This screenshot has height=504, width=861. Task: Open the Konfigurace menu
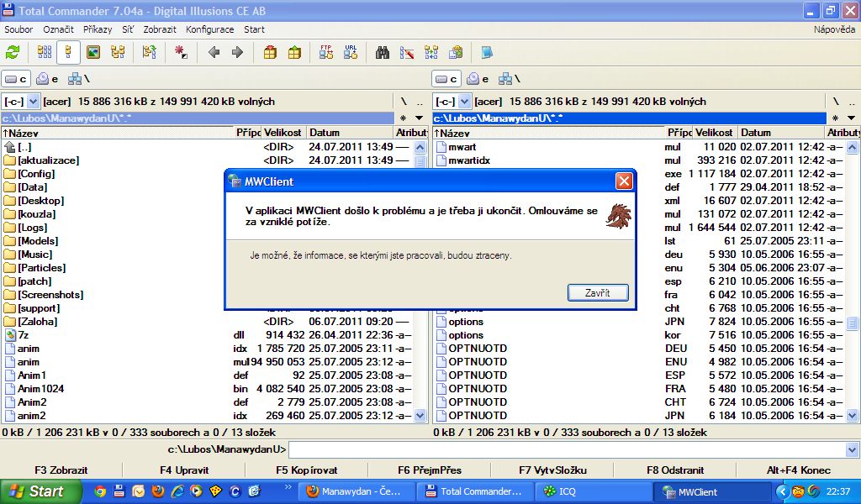tap(209, 29)
